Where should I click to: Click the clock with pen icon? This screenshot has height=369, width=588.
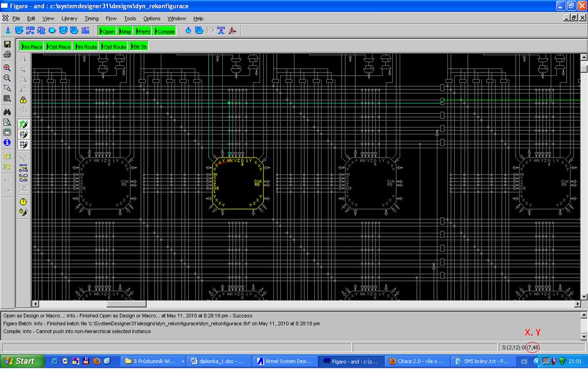click(23, 212)
